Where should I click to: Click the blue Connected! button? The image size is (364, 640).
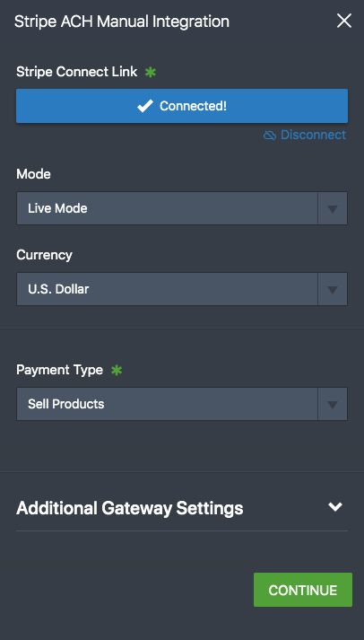[182, 106]
